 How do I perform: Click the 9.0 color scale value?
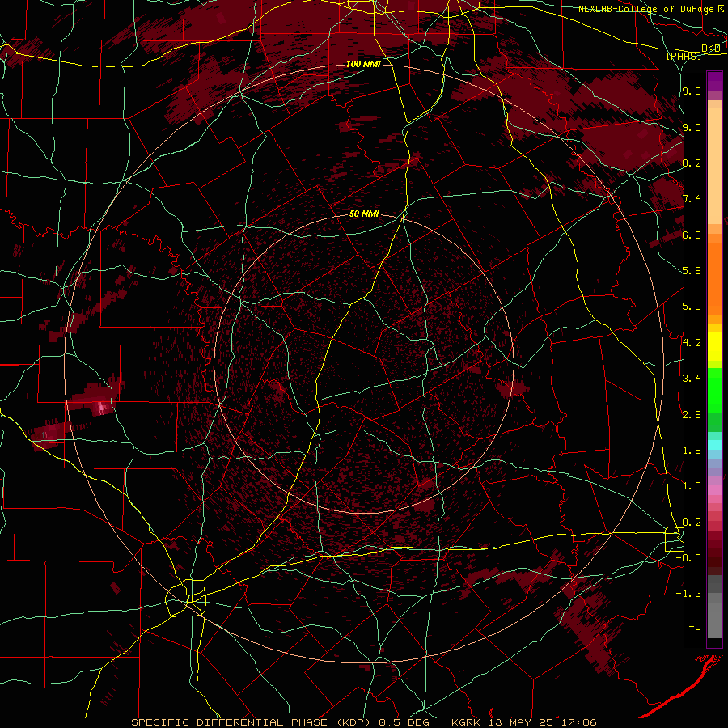(692, 128)
